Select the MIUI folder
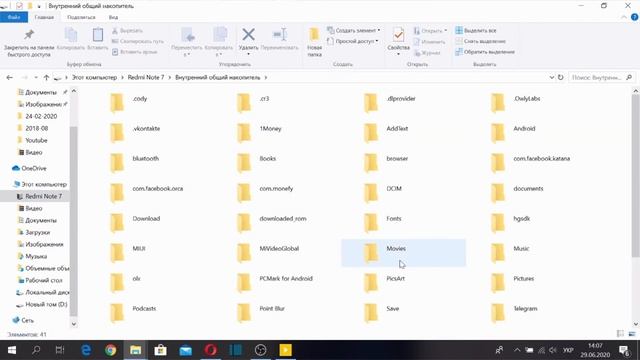 pos(128,253)
